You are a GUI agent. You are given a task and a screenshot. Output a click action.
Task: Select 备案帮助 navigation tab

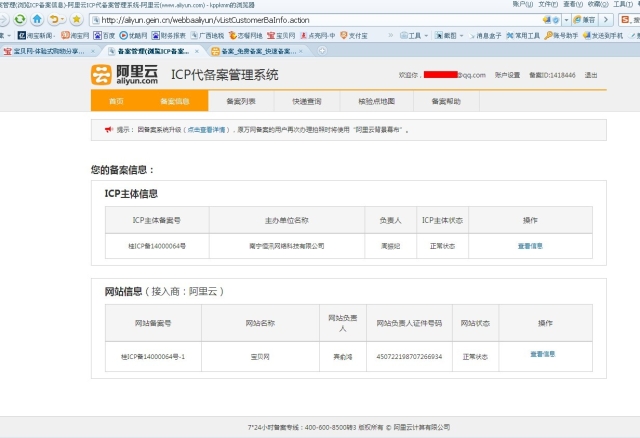pyautogui.click(x=446, y=101)
